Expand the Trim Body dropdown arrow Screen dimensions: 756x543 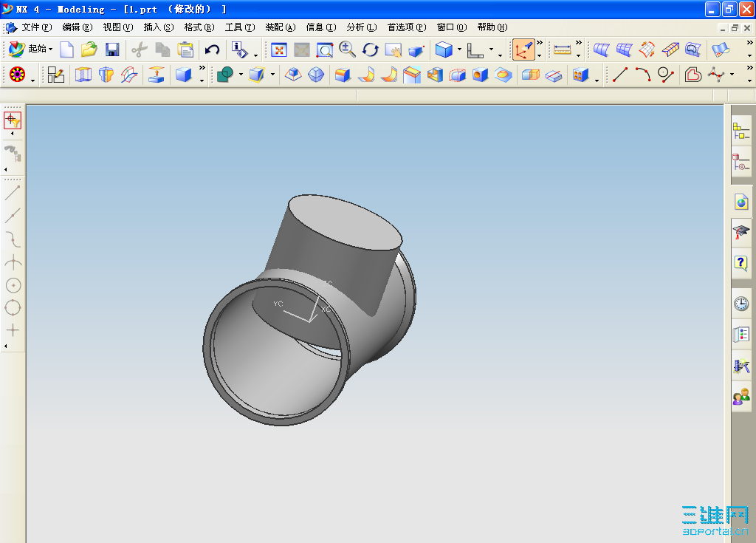tap(272, 75)
